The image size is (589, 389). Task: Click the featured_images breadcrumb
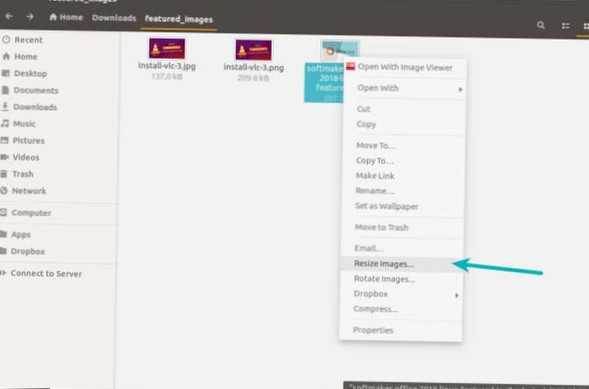(x=179, y=19)
